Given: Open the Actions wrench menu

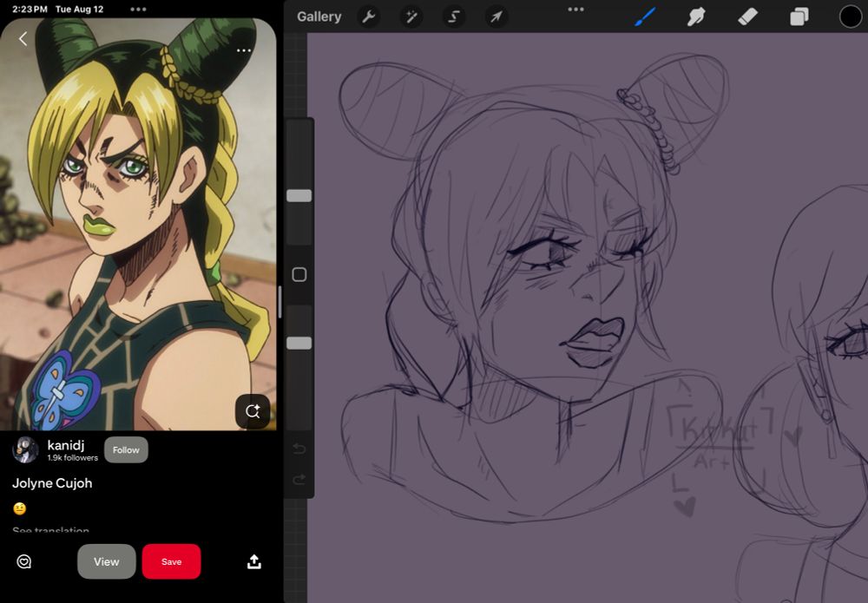Looking at the screenshot, I should [369, 16].
